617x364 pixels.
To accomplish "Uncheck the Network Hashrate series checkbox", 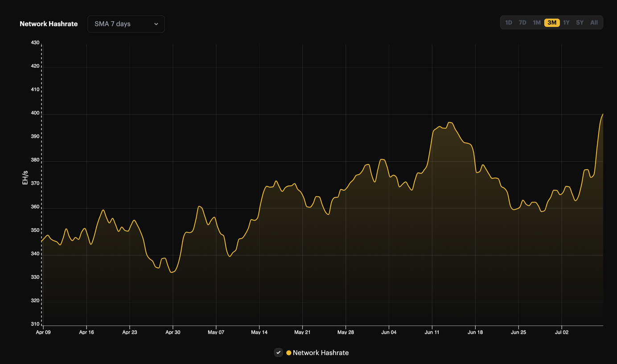I will pos(279,352).
